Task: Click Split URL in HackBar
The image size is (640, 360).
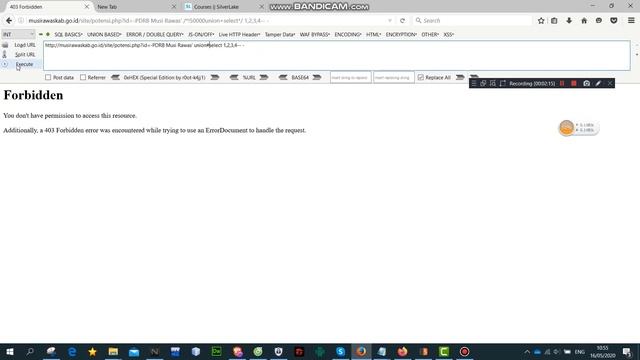Action: 24,54
